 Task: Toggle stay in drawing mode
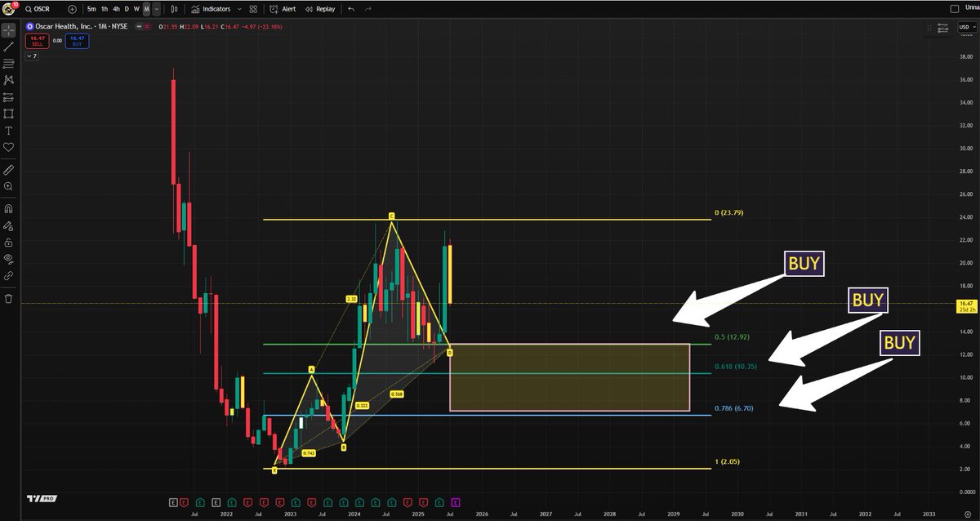9,225
